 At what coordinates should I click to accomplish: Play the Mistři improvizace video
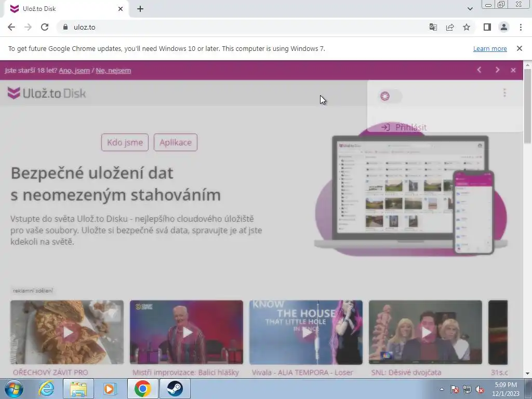pyautogui.click(x=187, y=332)
